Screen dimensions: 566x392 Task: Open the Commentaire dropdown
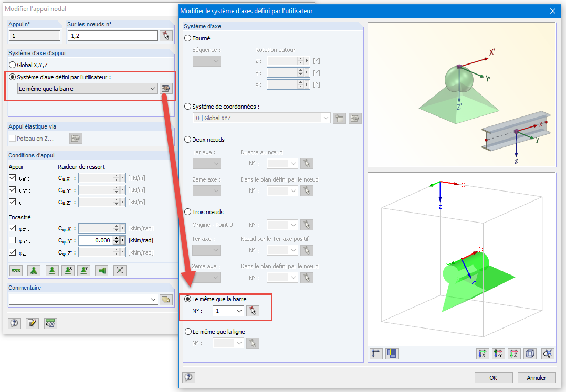tap(153, 299)
